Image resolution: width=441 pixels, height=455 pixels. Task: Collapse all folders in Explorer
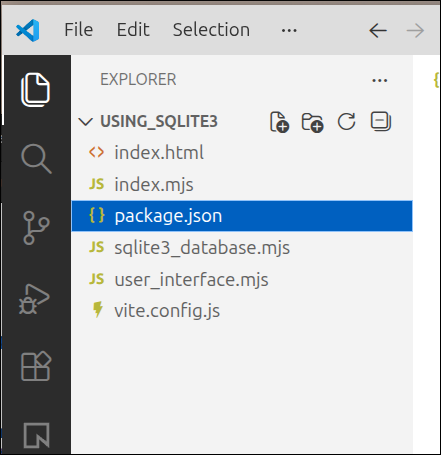pyautogui.click(x=381, y=121)
